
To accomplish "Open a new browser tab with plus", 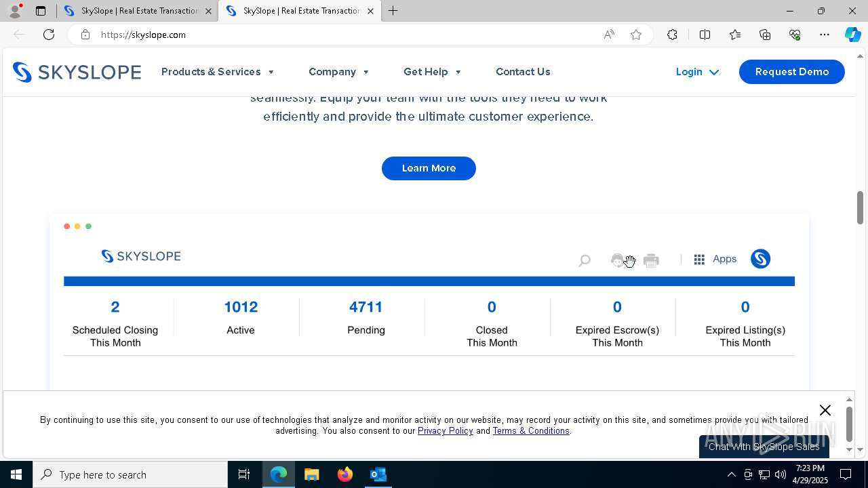I will click(393, 11).
